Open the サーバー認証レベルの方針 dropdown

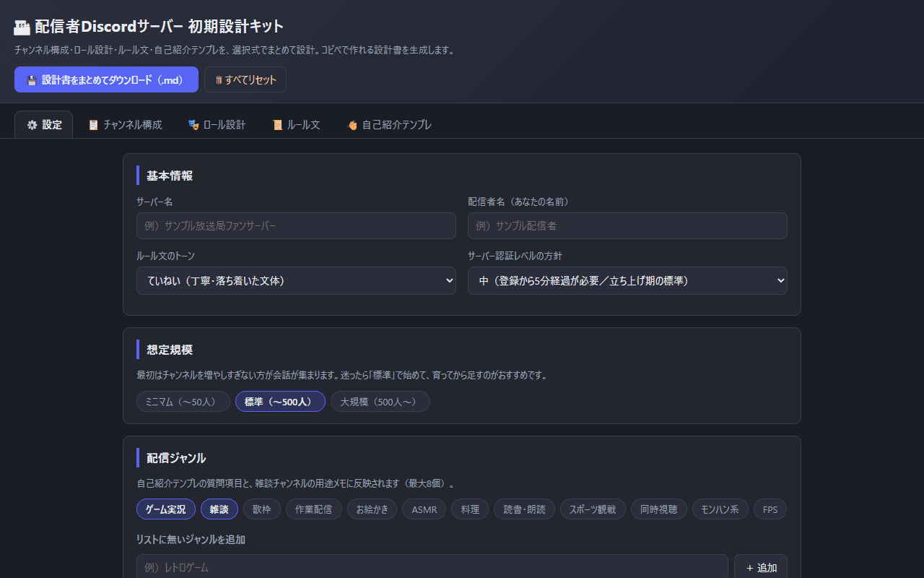coord(627,280)
